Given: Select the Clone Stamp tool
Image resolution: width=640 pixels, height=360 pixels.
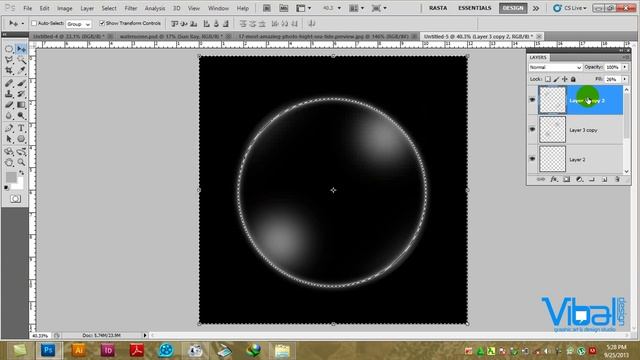Looking at the screenshot, I should pos(9,94).
